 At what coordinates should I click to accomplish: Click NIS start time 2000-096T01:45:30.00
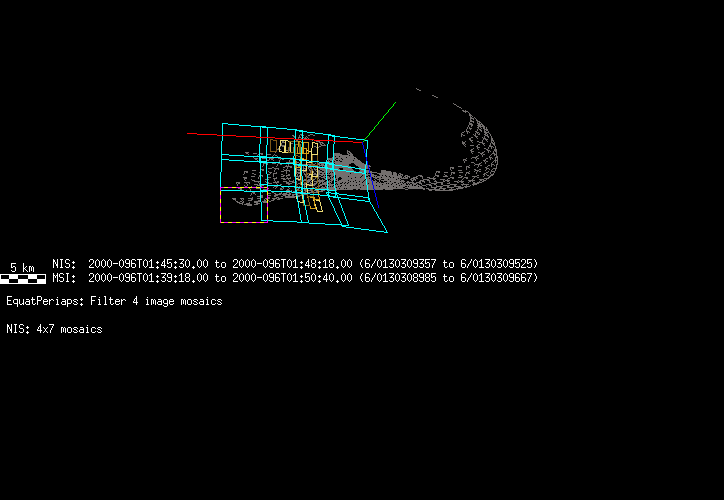[148, 264]
